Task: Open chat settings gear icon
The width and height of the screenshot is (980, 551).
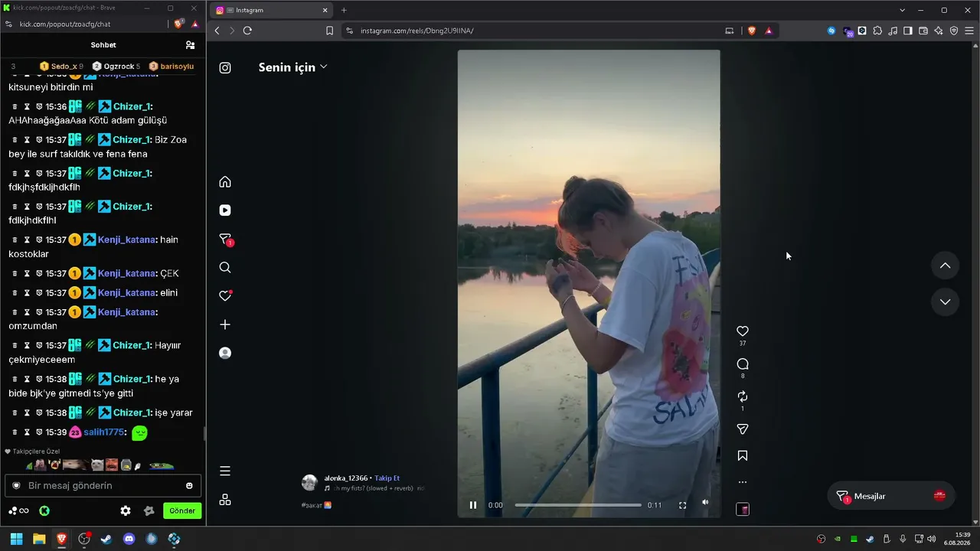Action: [x=126, y=510]
